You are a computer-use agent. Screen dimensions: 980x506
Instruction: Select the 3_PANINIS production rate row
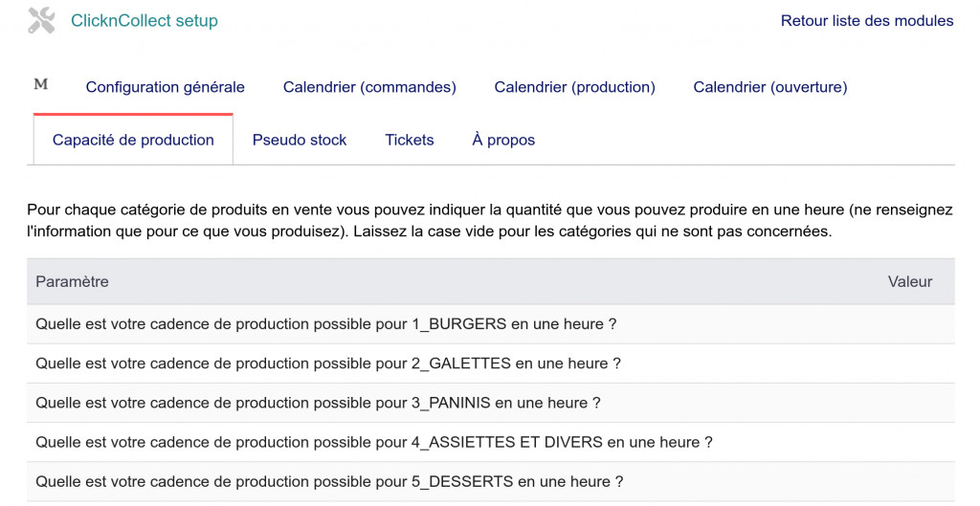click(491, 403)
